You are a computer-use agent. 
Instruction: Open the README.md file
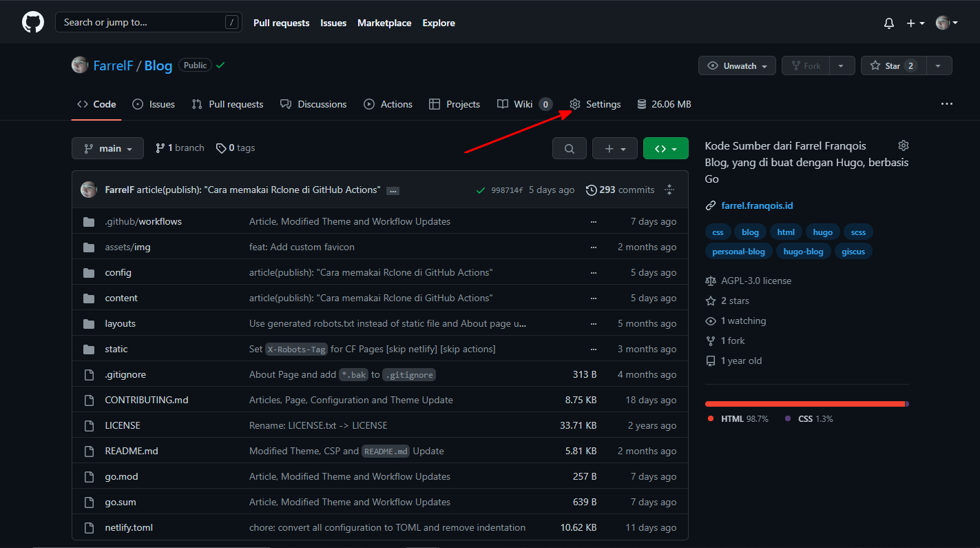pos(132,451)
